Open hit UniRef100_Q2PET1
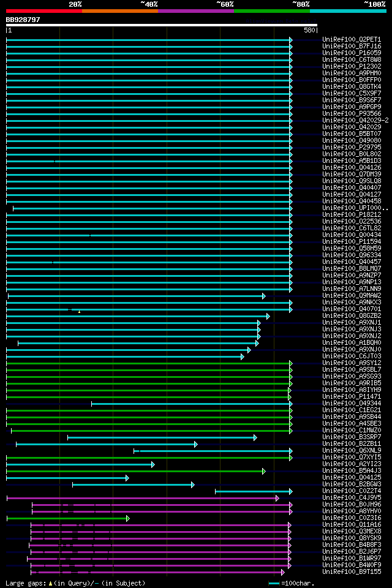This screenshot has height=588, width=392. pyautogui.click(x=352, y=39)
